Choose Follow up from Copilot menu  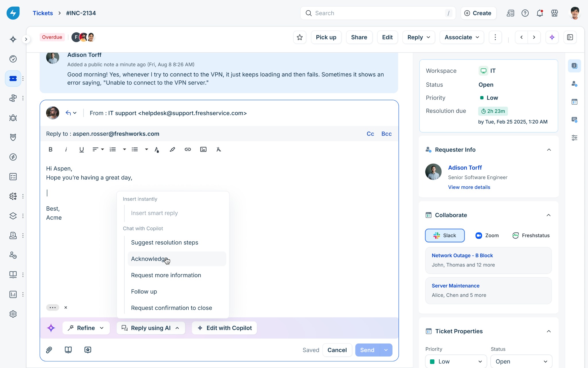177,292
